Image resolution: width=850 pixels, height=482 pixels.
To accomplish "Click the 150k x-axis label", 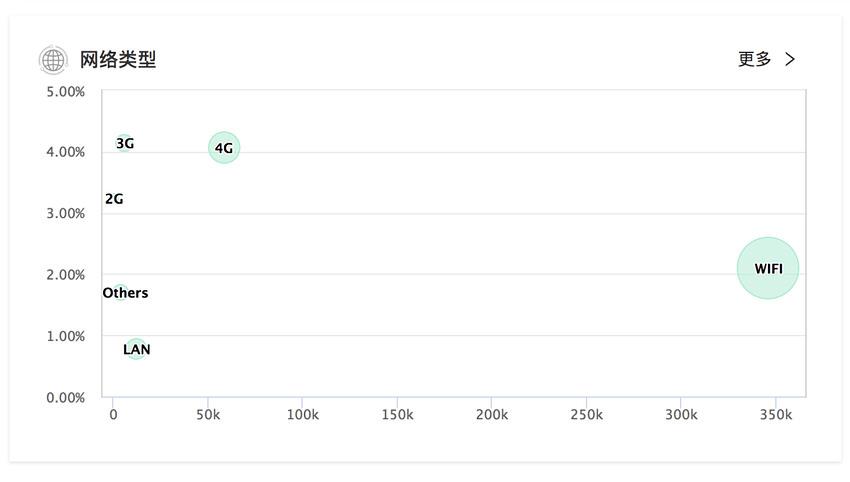I will [x=397, y=415].
